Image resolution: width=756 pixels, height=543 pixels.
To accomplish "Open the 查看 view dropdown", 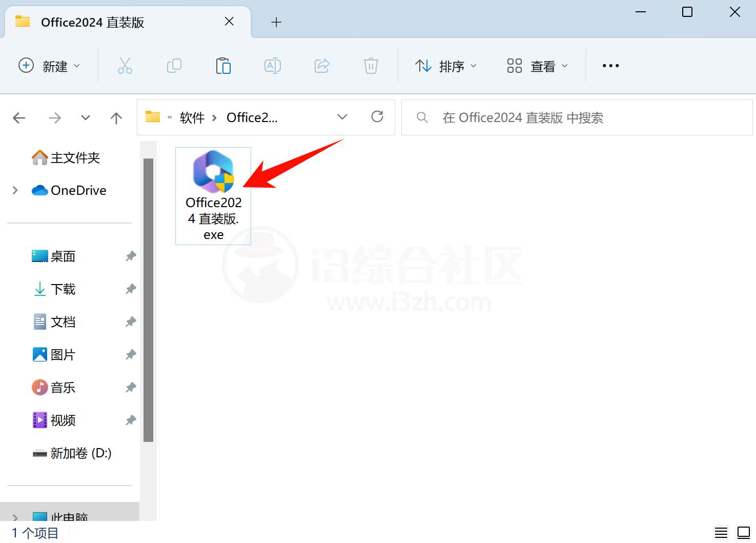I will 537,66.
